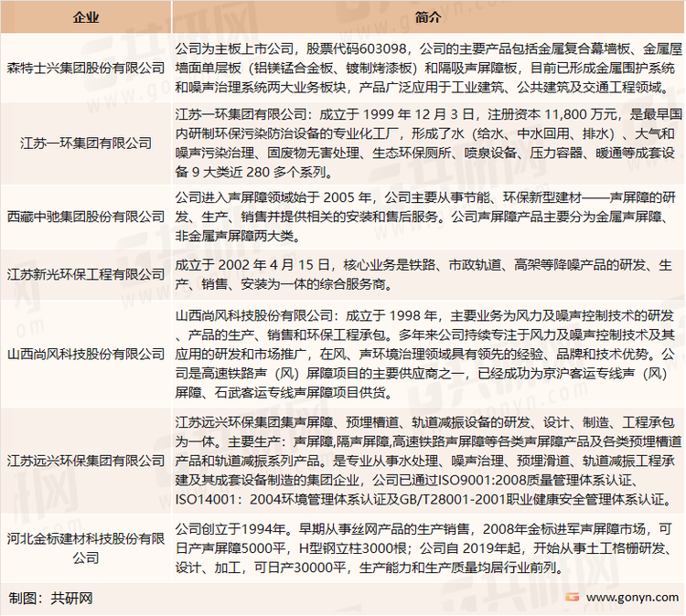Click description starting 成立于 2002 年 4 月 15 日
This screenshot has height=616, width=686.
click(x=428, y=274)
